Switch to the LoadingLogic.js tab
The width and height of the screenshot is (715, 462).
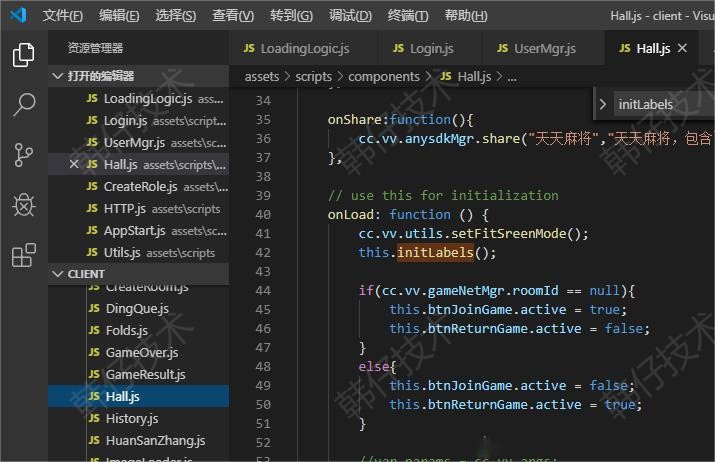(303, 48)
